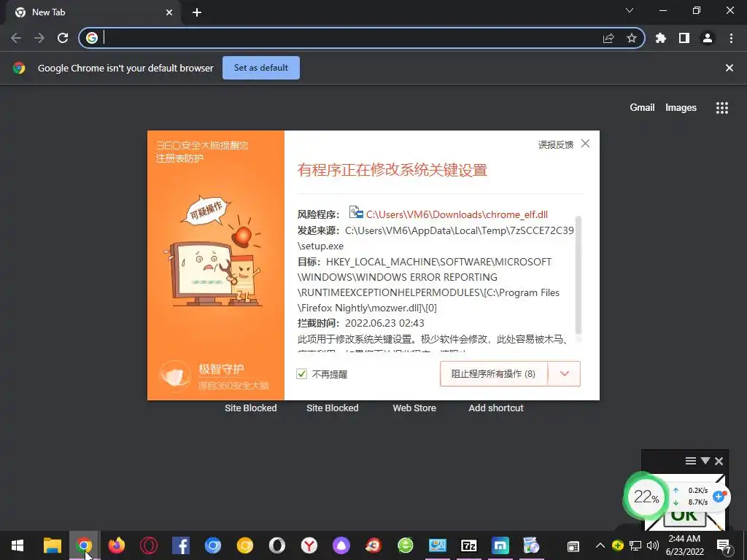This screenshot has width=747, height=560.
Task: Close the 360 security alert dialog
Action: pos(586,144)
